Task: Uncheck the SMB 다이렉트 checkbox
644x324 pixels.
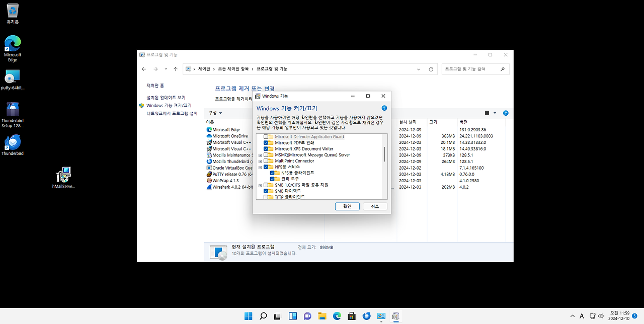Action: pyautogui.click(x=266, y=191)
